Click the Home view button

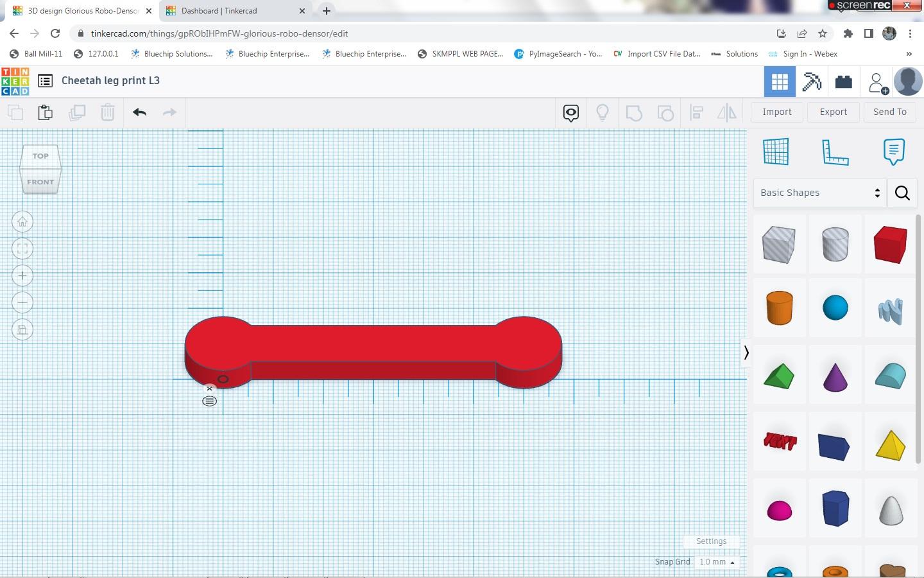click(x=22, y=222)
